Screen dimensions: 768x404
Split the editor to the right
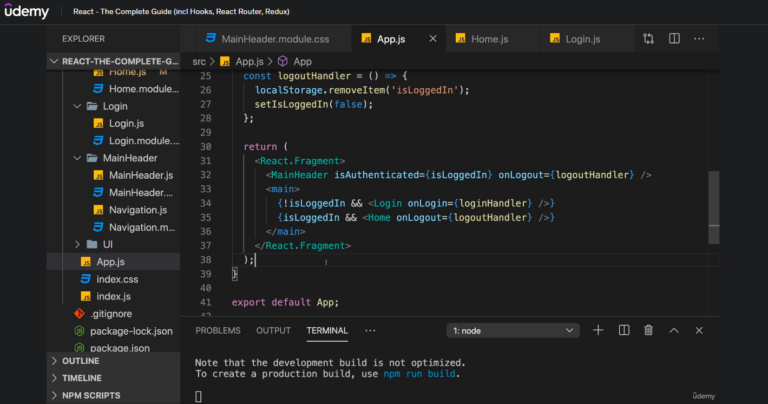pos(674,39)
